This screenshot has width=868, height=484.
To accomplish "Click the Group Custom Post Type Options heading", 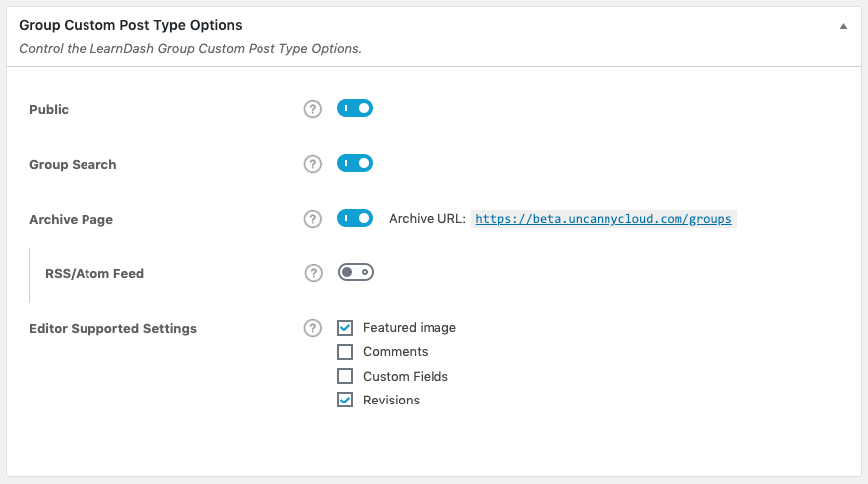I will [x=130, y=25].
